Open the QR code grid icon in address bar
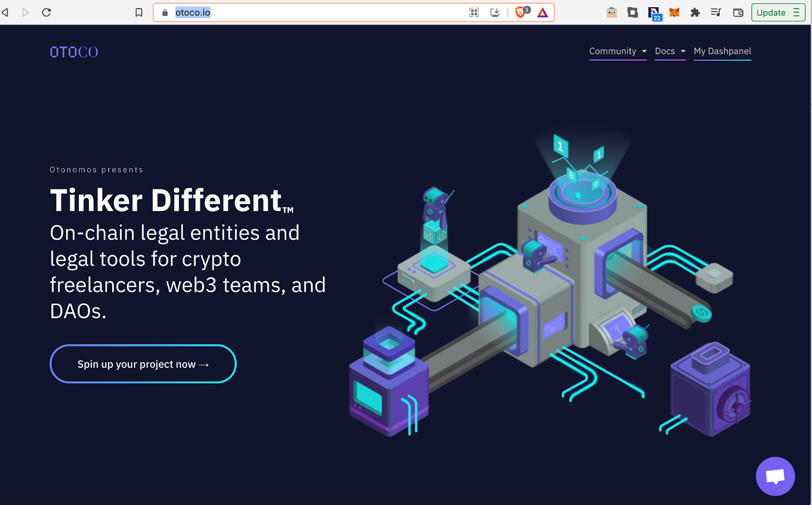Screen dimensions: 812x505 (x=474, y=13)
